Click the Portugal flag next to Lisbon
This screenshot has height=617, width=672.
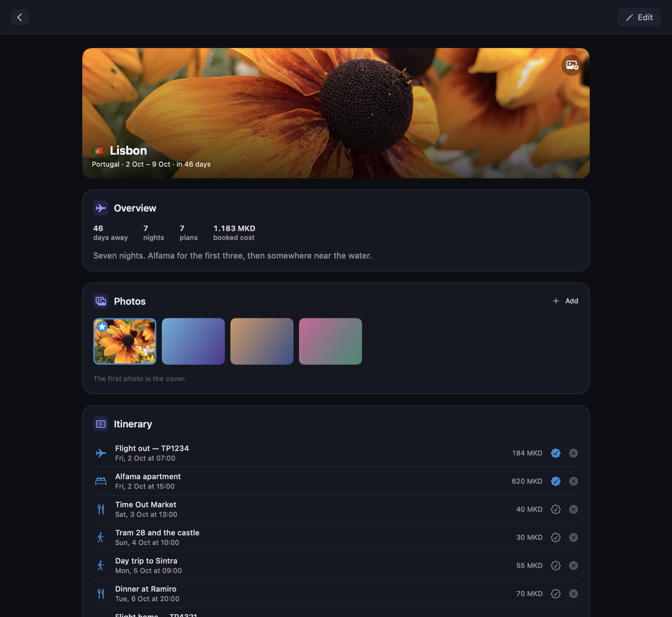point(98,151)
